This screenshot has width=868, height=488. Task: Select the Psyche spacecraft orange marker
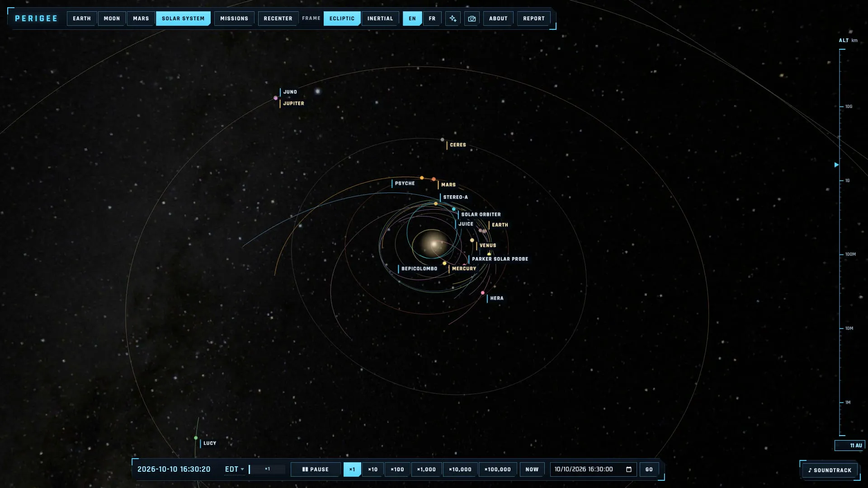pyautogui.click(x=422, y=178)
